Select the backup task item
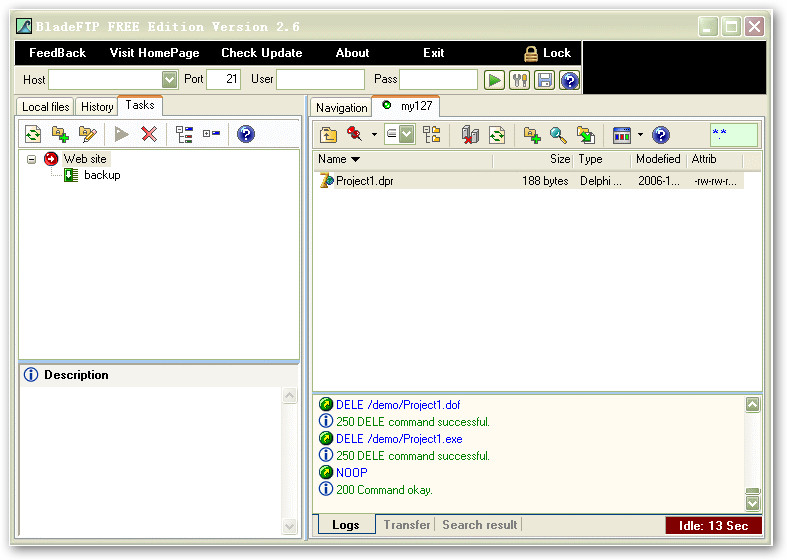The height and width of the screenshot is (560, 787). (102, 175)
